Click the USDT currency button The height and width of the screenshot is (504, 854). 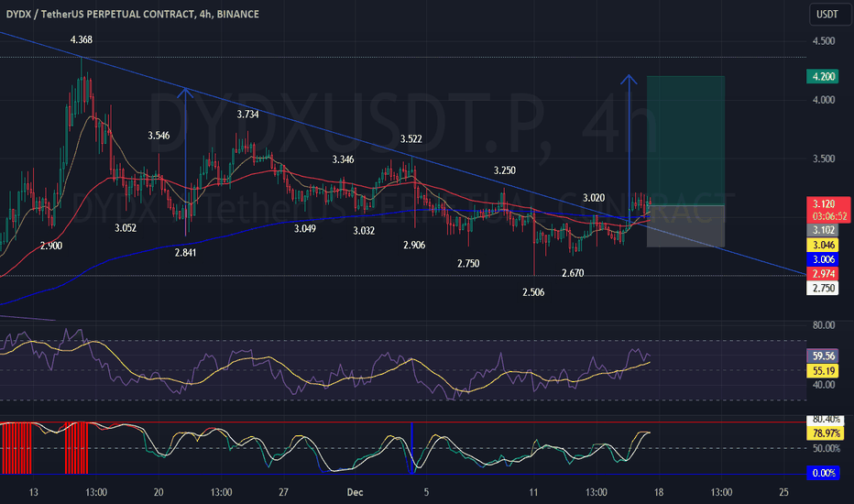point(827,14)
